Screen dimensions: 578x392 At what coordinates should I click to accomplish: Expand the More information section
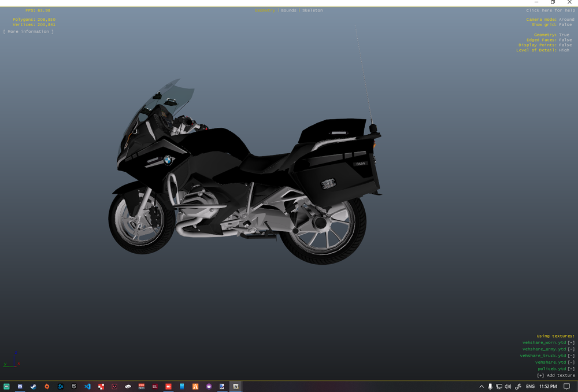coord(28,31)
